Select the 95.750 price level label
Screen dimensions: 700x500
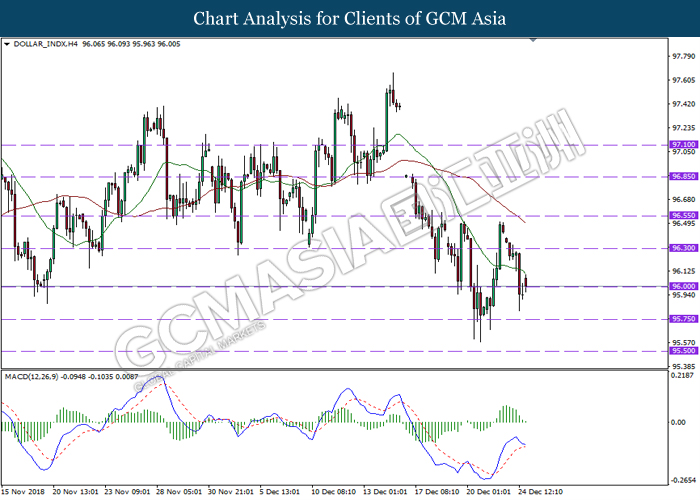coord(683,319)
